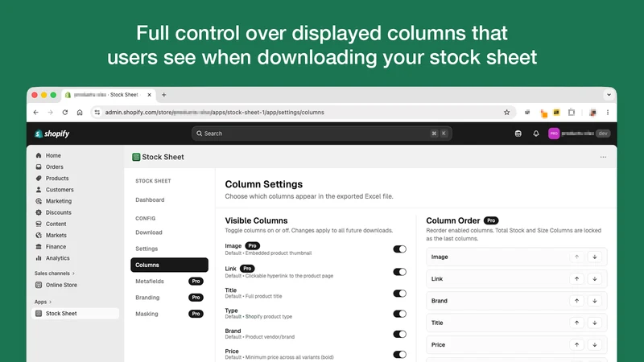Select the Columns config page
The image size is (644, 362).
[x=169, y=265]
